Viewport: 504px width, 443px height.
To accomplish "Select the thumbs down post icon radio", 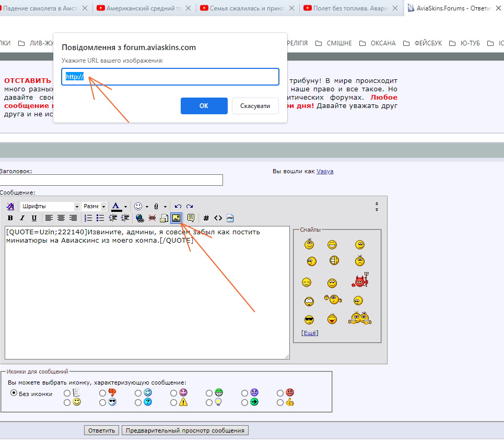I will click(102, 393).
